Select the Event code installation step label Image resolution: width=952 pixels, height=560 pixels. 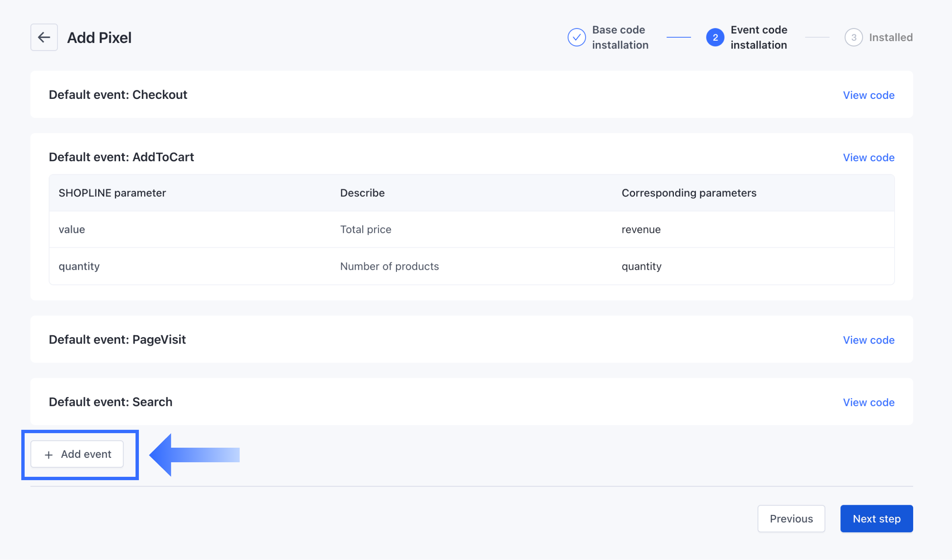[759, 37]
